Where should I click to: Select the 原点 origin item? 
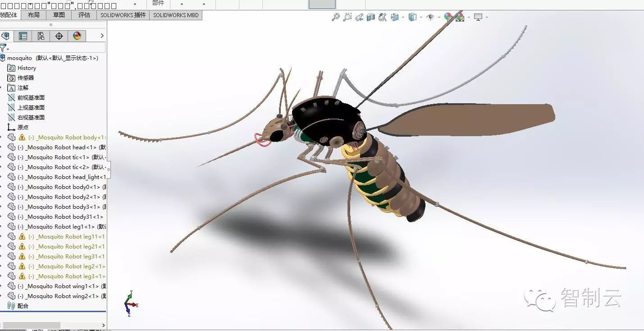tap(18, 128)
